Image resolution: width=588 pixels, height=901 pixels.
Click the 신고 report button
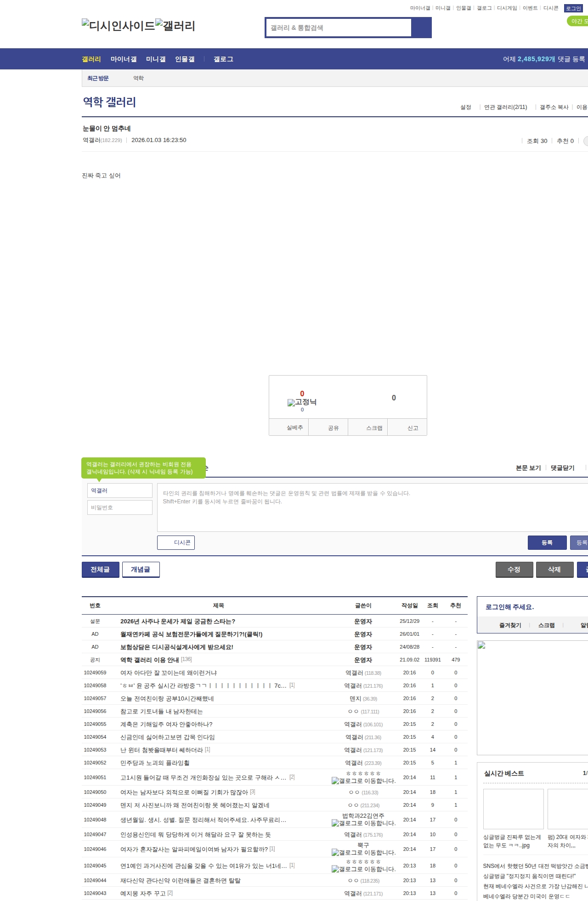tap(407, 428)
